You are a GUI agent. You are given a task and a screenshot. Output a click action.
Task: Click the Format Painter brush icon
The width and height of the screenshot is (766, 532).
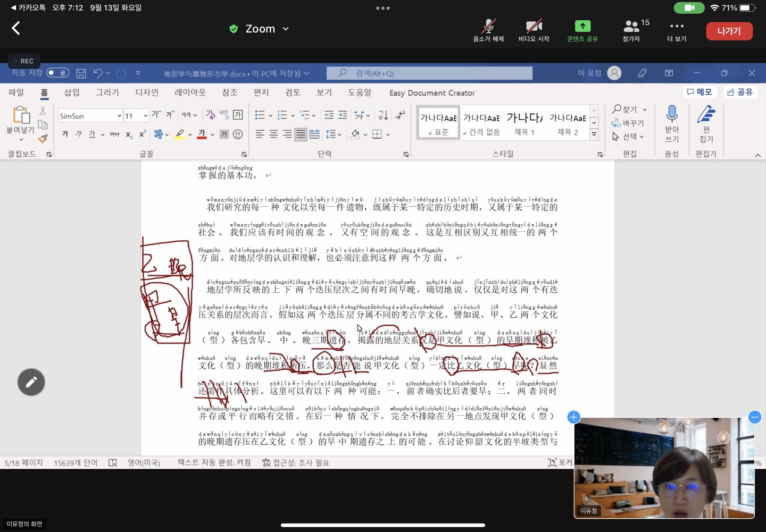tap(43, 139)
